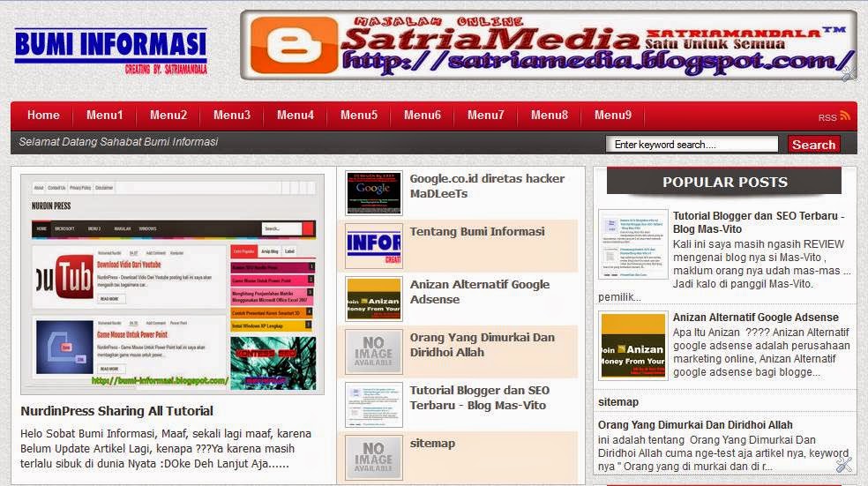The height and width of the screenshot is (486, 868).
Task: Open Menu9 in the navigation bar
Action: [613, 116]
